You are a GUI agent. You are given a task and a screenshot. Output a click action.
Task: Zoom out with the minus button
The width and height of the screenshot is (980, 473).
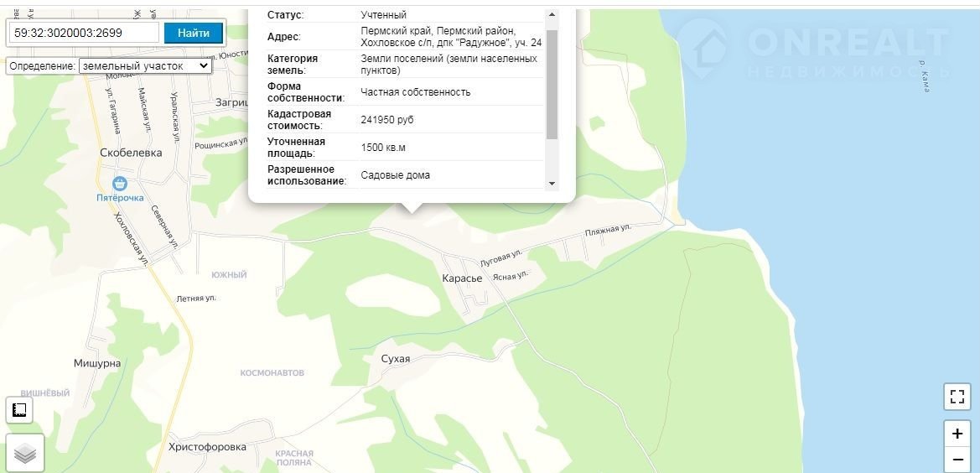point(957,460)
